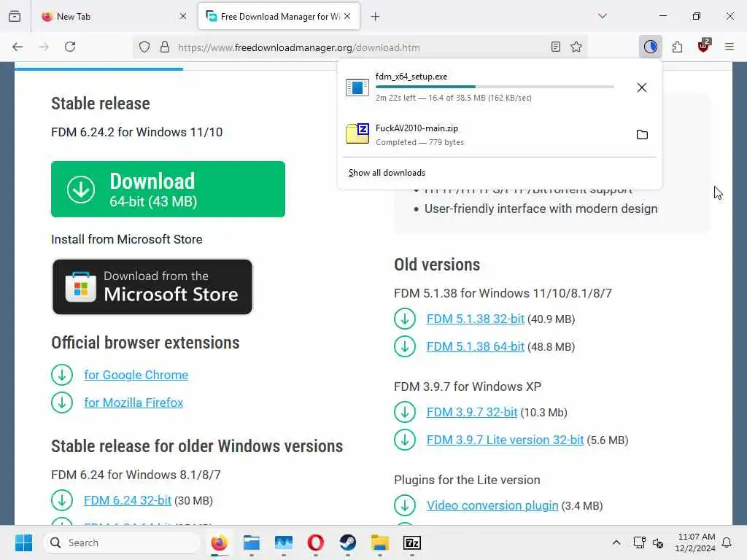Viewport: 747px width, 560px height.
Task: Click download icon beside Video conversion plugin
Action: point(405,506)
